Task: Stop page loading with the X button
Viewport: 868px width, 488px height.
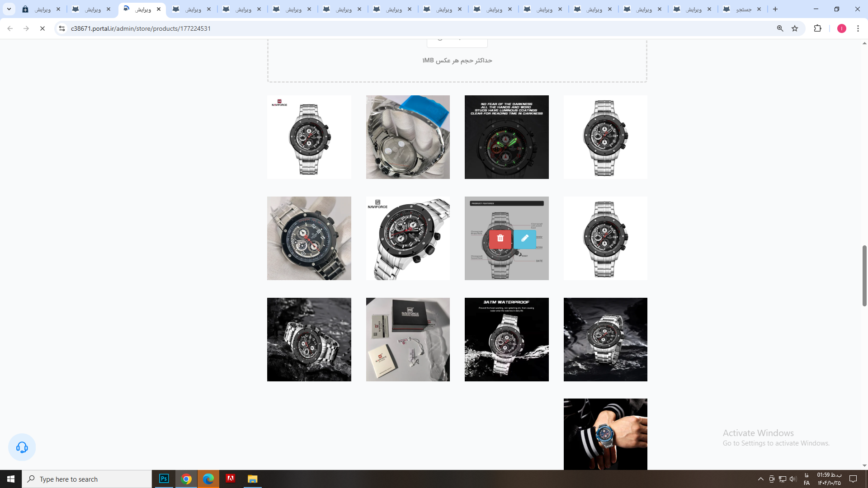Action: tap(42, 28)
